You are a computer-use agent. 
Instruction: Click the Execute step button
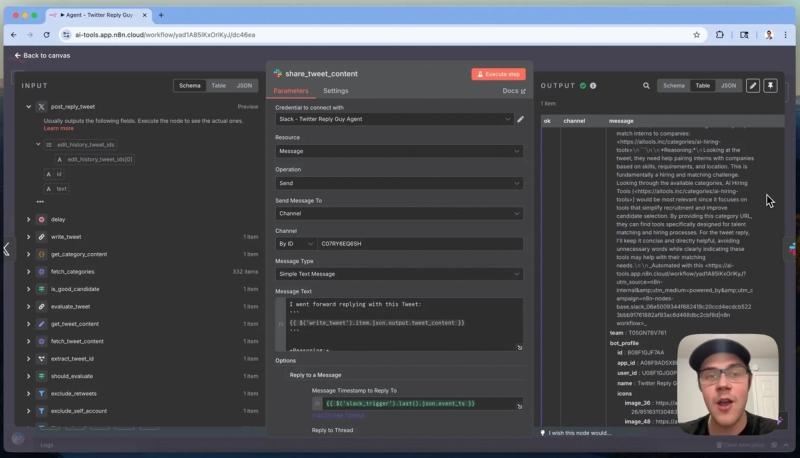[498, 74]
